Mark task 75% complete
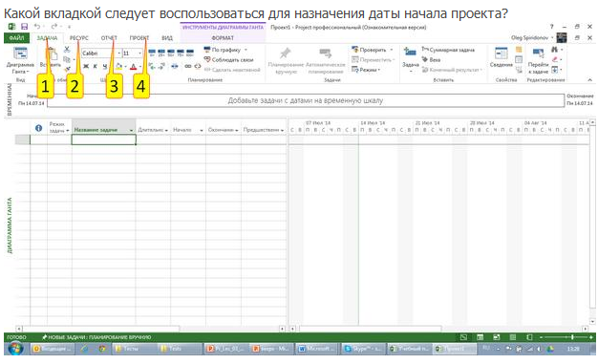The image size is (598, 364). pyautogui.click(x=181, y=53)
